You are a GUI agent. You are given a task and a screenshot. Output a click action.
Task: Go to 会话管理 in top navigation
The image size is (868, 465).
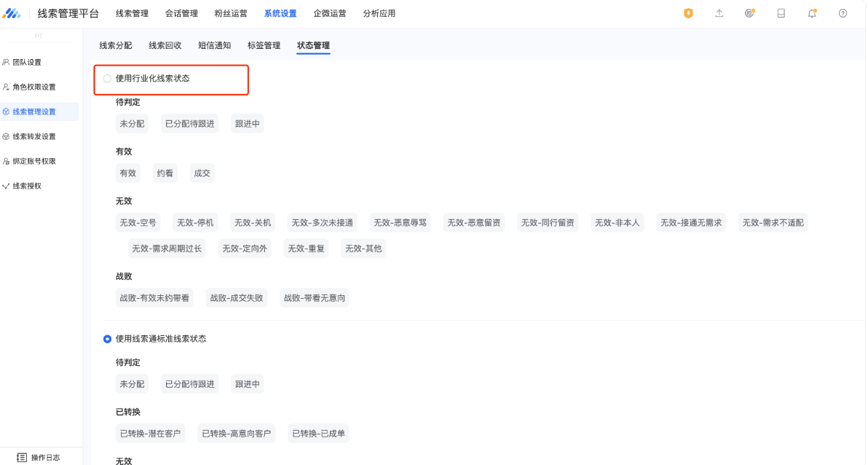coord(181,13)
